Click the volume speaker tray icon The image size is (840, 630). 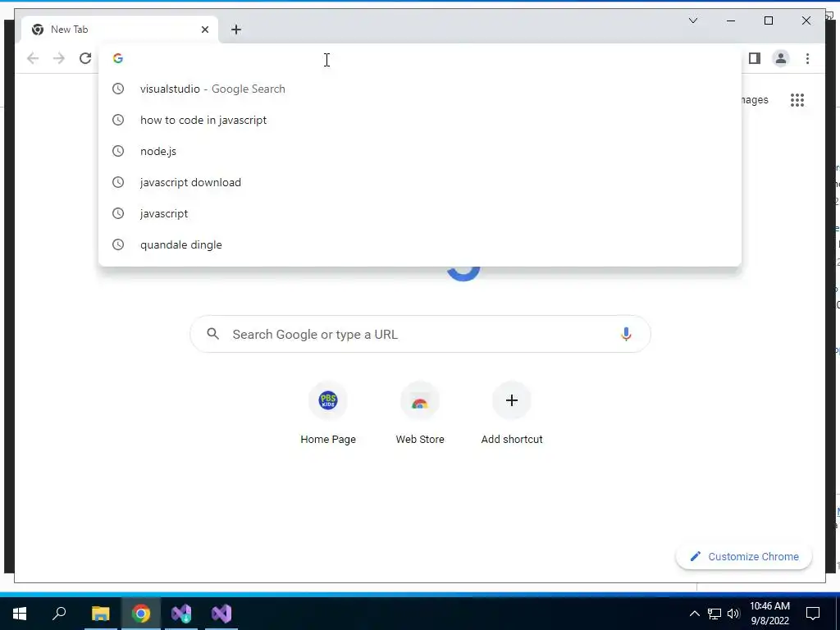point(733,614)
